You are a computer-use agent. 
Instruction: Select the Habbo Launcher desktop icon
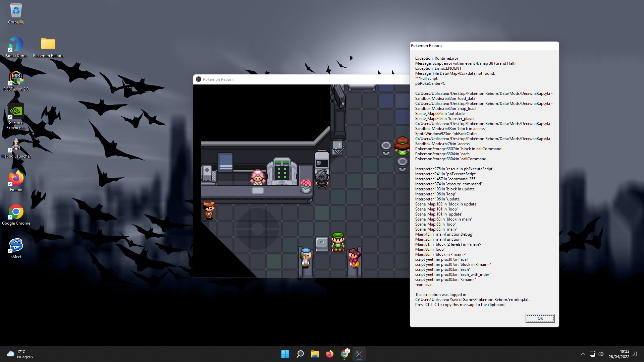coord(16,148)
